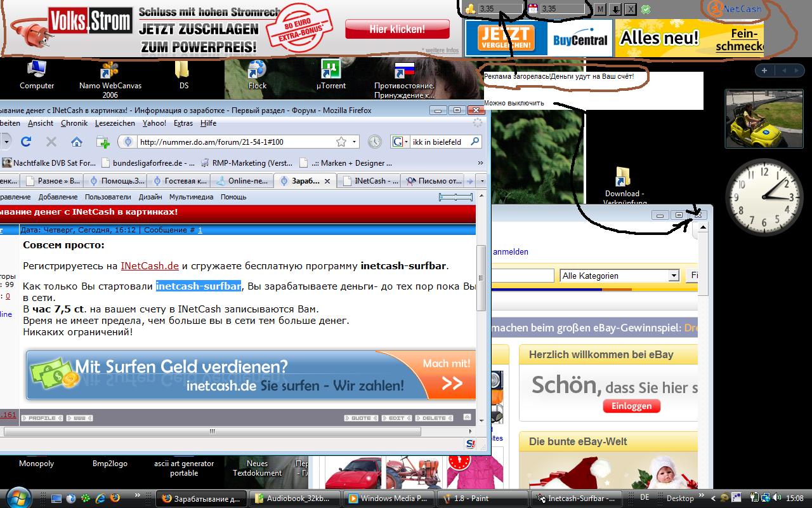Click the green checkmark status icon in the surfbar

(x=645, y=9)
